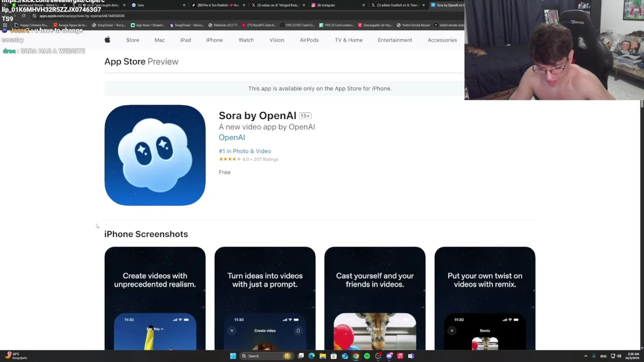Open the Burago figura bookmark
This screenshot has height=362, width=644.
click(70, 25)
